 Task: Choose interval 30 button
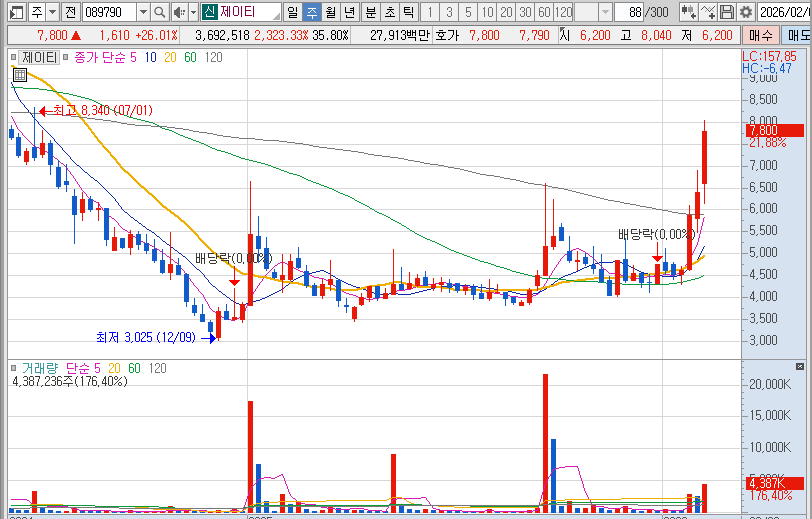[525, 11]
